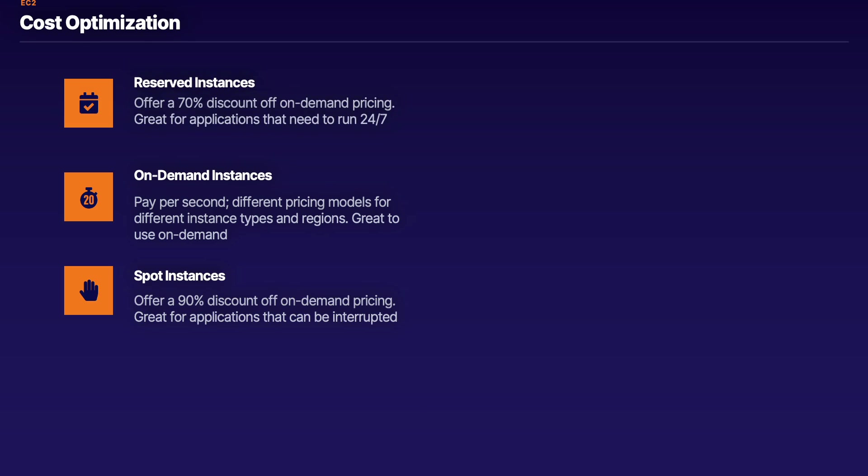The width and height of the screenshot is (868, 476).
Task: Click the line offering a 90% discount
Action: point(264,301)
